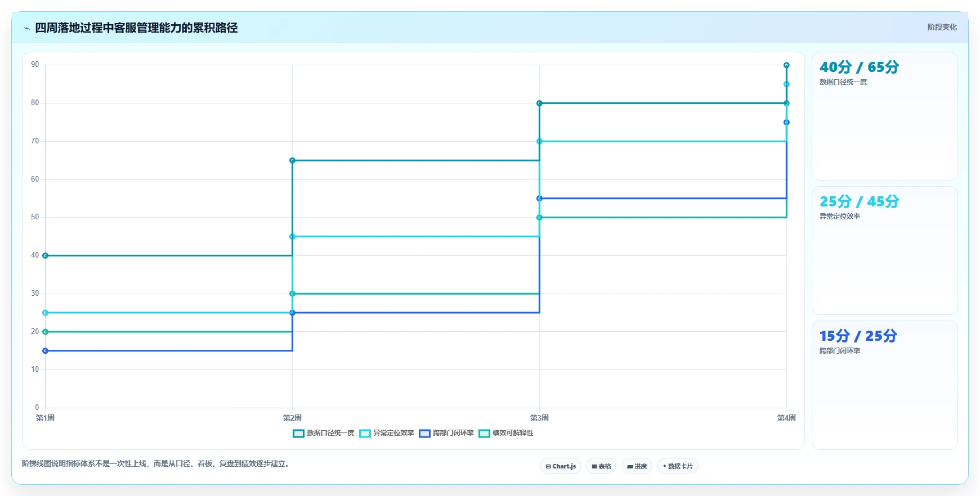Hide the 绩效可解释性 legend series
This screenshot has height=496, width=980.
coord(506,433)
